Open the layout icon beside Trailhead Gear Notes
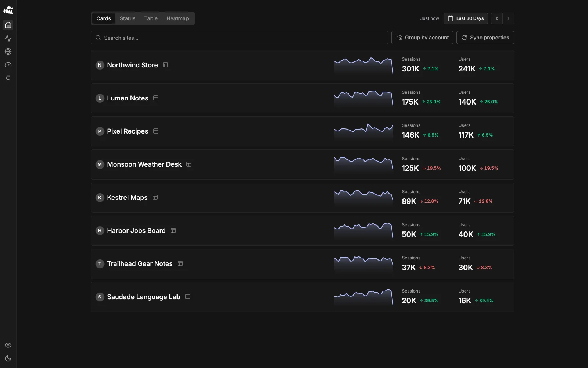Viewport: 588px width, 368px height. [180, 263]
